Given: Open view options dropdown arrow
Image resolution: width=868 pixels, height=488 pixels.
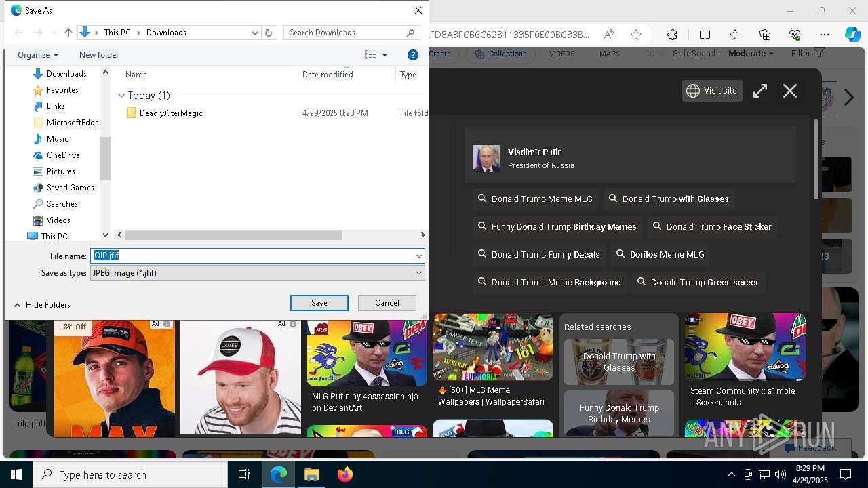Looking at the screenshot, I should pos(385,55).
